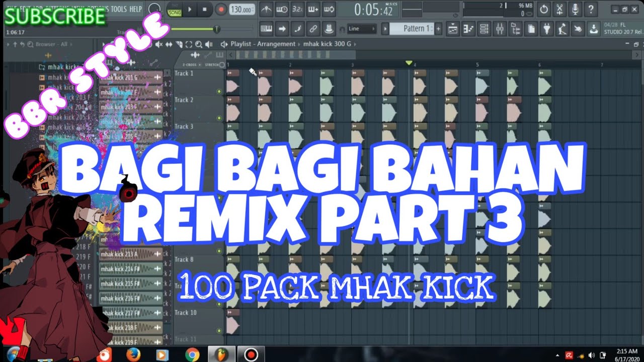Click the Record button

[221, 9]
